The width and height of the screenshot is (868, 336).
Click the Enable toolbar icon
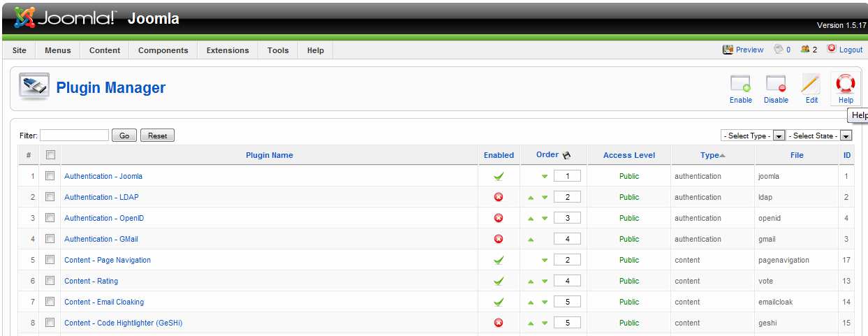click(740, 84)
